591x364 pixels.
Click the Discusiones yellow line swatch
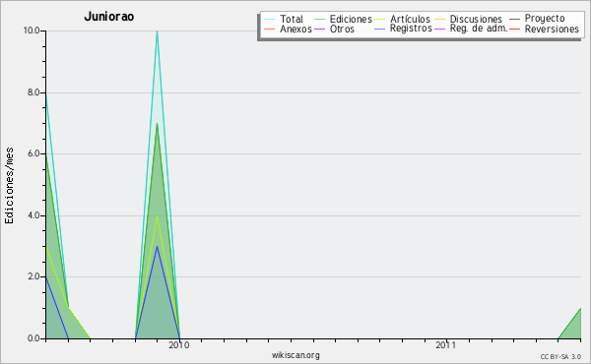[x=440, y=20]
